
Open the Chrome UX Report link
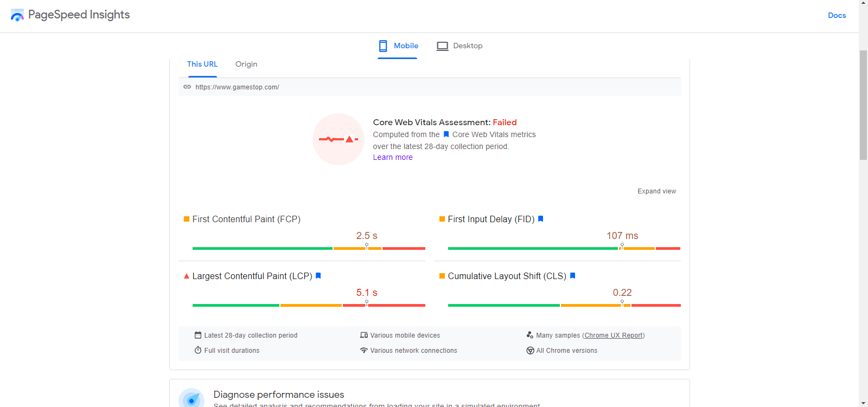click(x=614, y=335)
